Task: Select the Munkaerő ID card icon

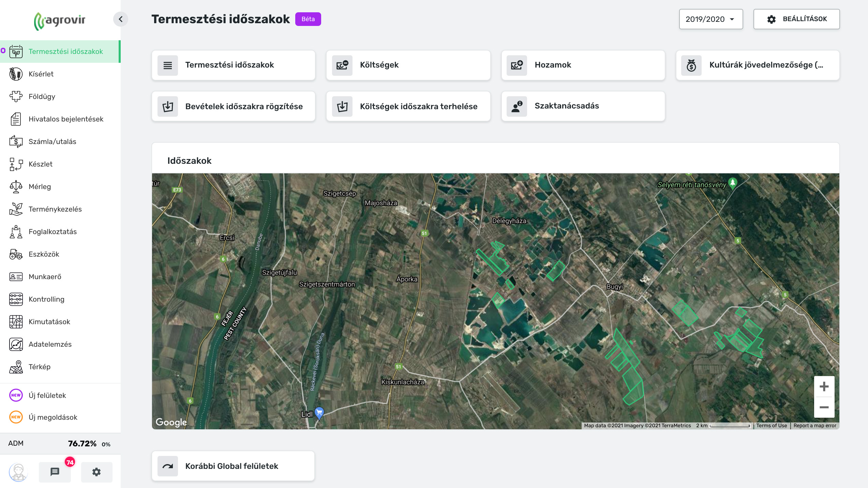Action: 16,277
